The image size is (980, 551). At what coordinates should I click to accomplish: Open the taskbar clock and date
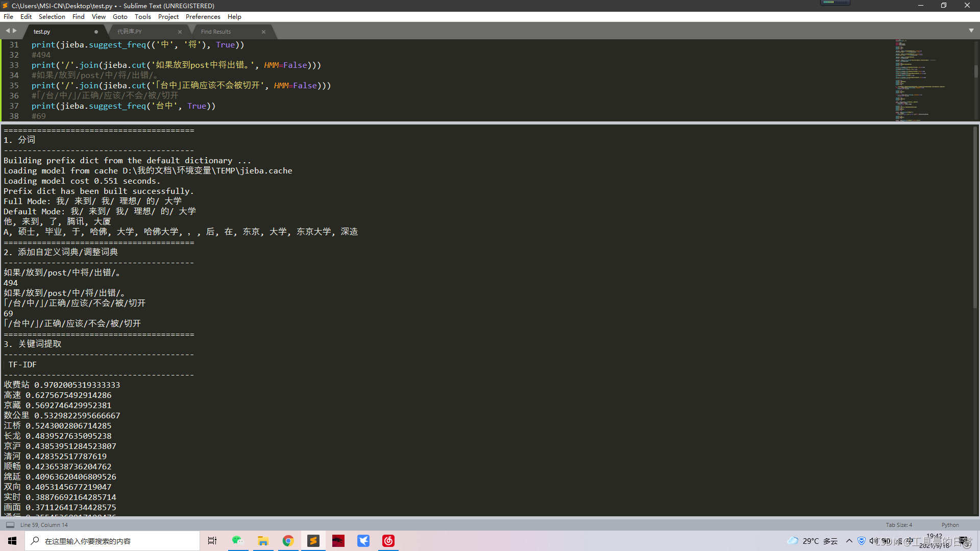(x=935, y=541)
